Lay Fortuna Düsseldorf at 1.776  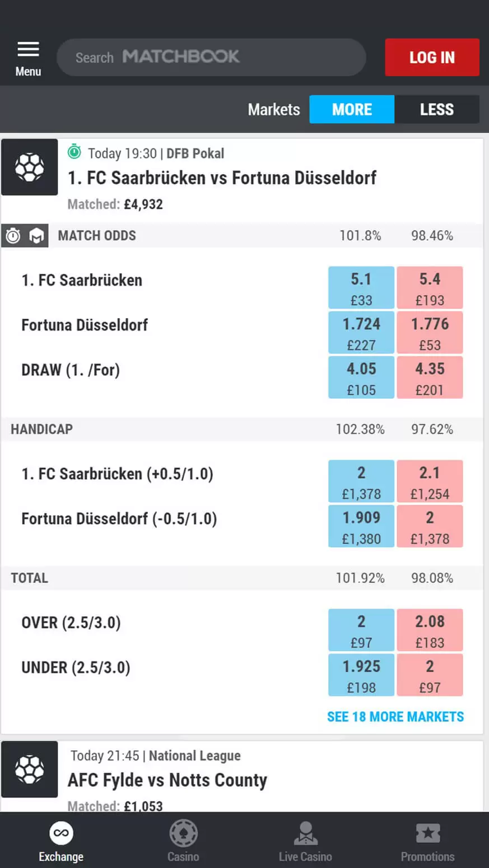[430, 333]
